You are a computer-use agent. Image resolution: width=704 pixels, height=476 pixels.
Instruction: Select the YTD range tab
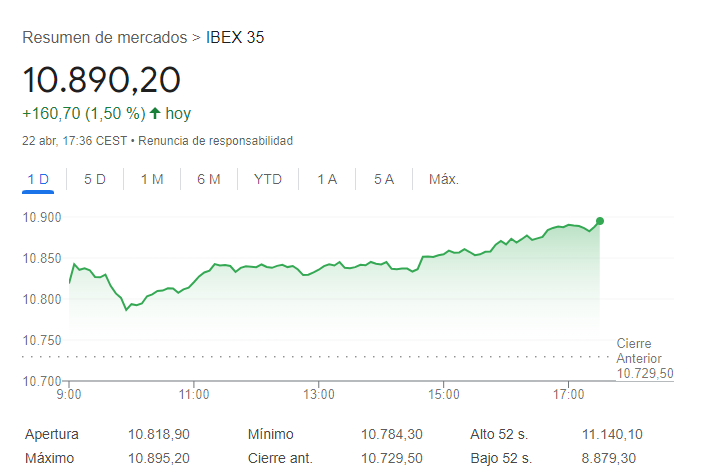pyautogui.click(x=268, y=179)
